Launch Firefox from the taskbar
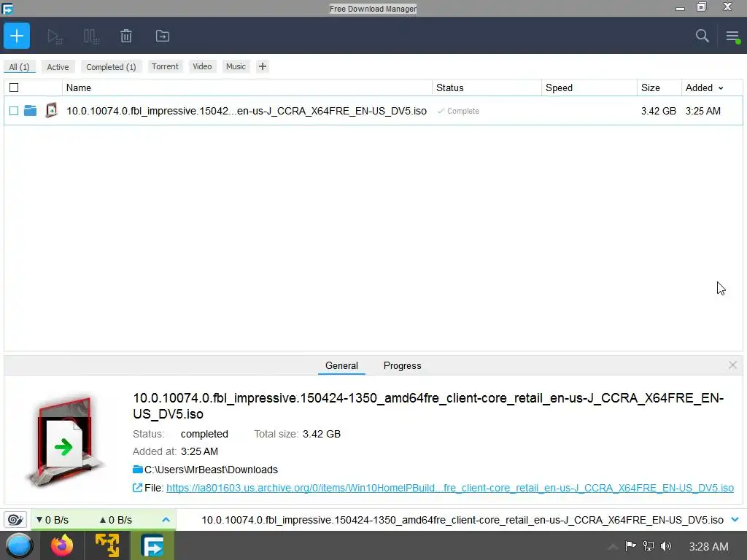 [62, 545]
